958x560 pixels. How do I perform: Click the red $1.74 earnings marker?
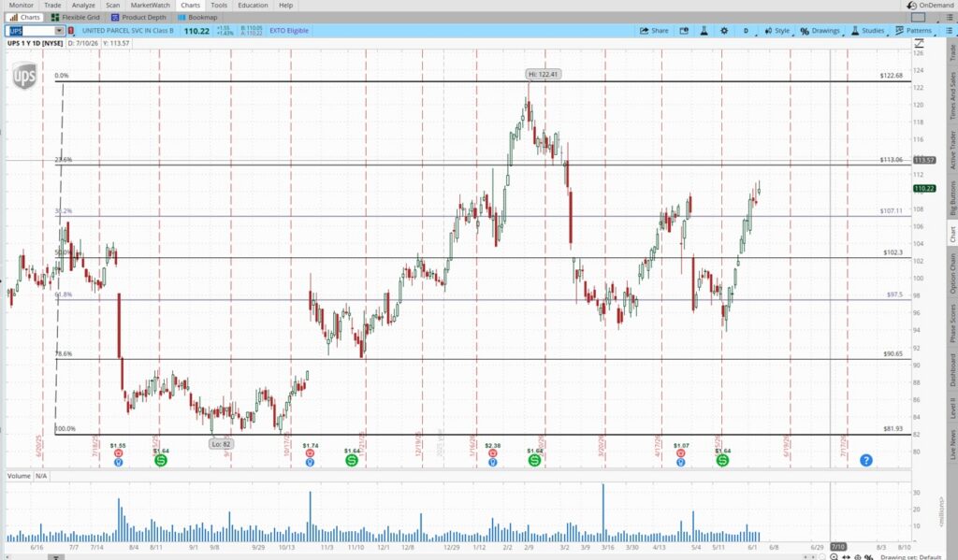[x=310, y=453]
